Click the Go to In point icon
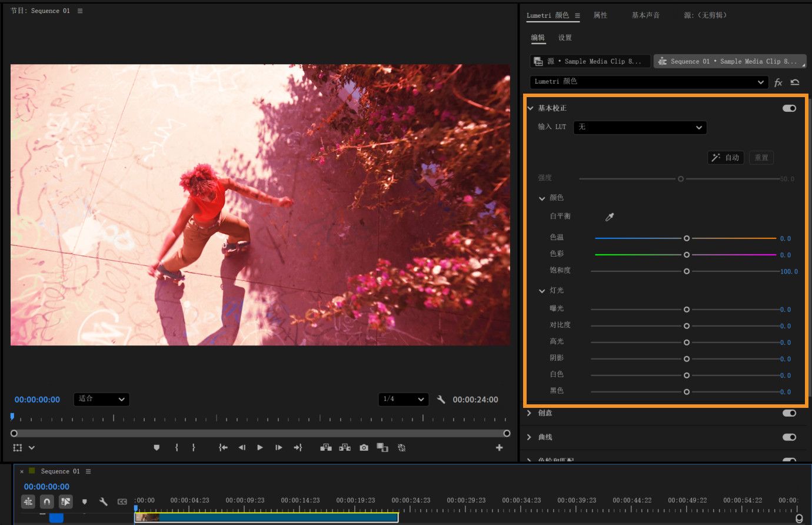The image size is (812, 525). pos(223,448)
